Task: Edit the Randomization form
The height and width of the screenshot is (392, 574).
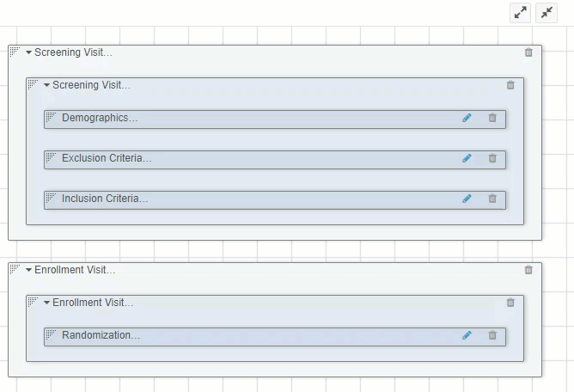Action: tap(467, 335)
